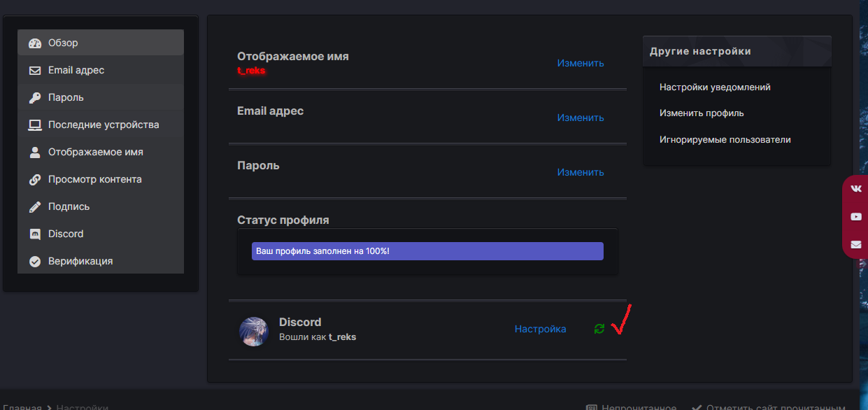Viewport: 868px width, 410px height.
Task: Click Изменить next to Пароль
Action: [581, 172]
